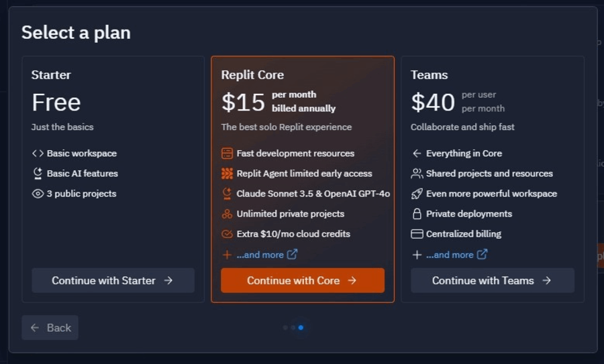604x364 pixels.
Task: Go Back to the previous step
Action: [x=50, y=327]
